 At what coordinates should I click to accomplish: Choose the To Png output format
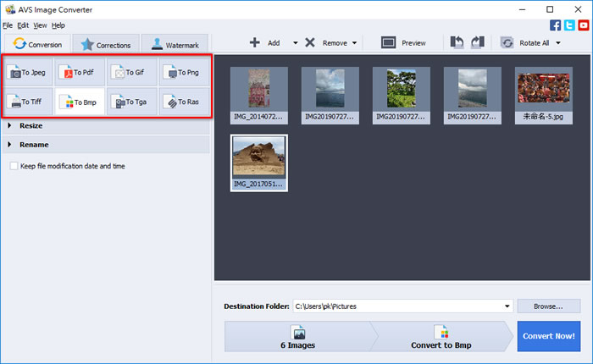(184, 72)
